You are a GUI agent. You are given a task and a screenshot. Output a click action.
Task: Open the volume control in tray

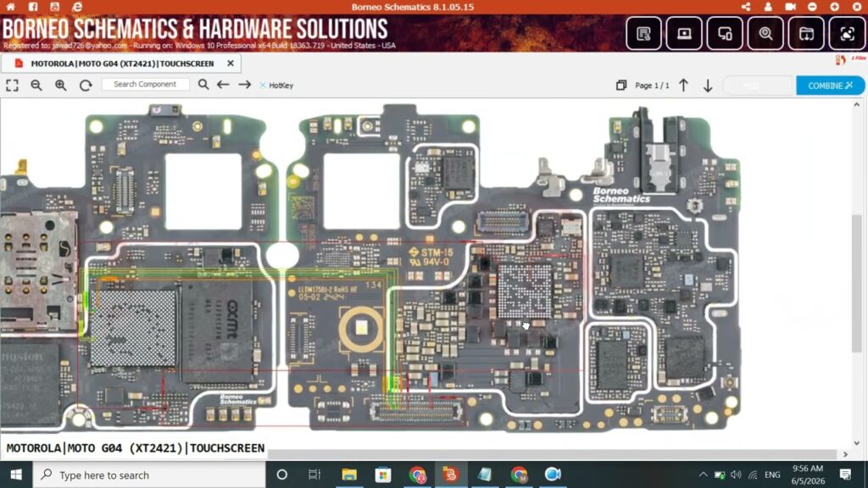(x=736, y=474)
